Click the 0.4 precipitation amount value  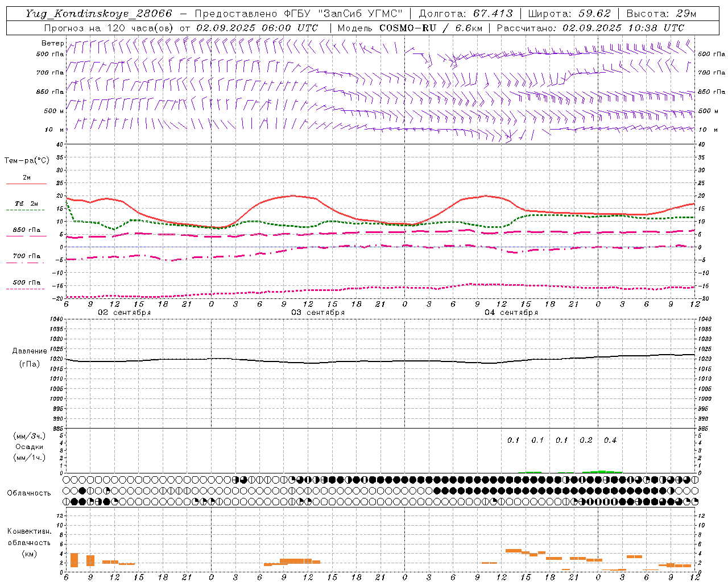coord(610,440)
